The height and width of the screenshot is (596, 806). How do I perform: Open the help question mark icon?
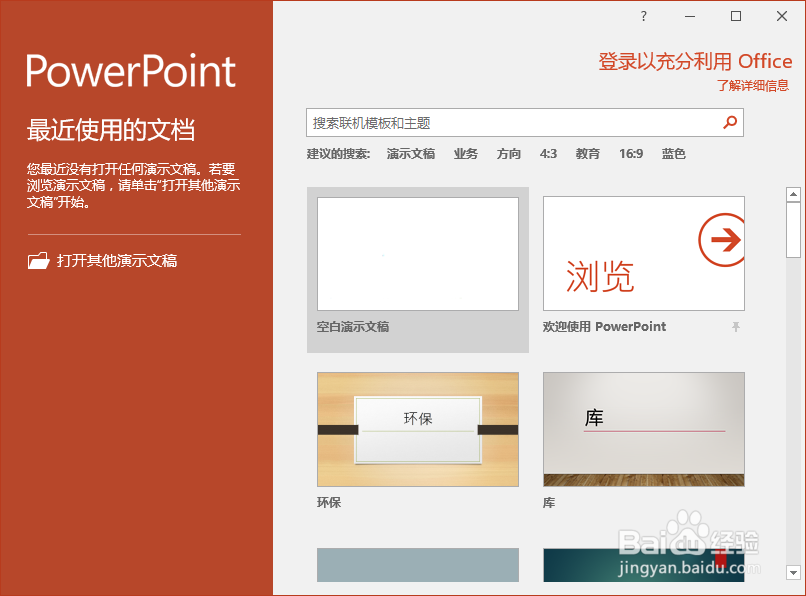point(644,16)
